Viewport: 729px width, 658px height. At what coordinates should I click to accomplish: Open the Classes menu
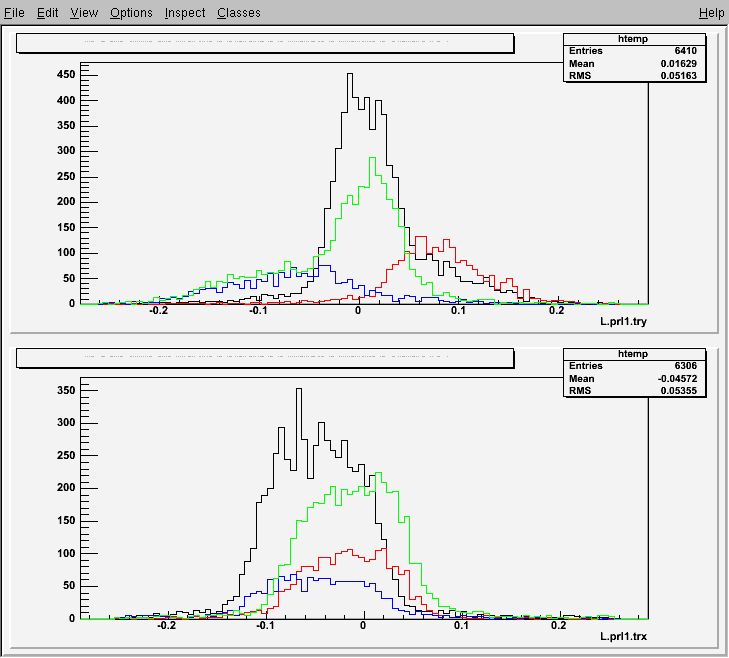(239, 13)
